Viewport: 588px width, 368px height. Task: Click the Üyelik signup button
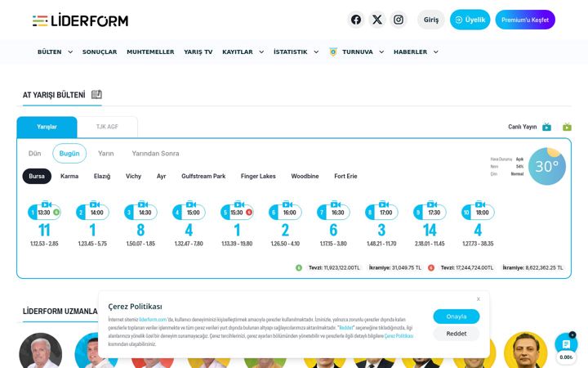(470, 20)
